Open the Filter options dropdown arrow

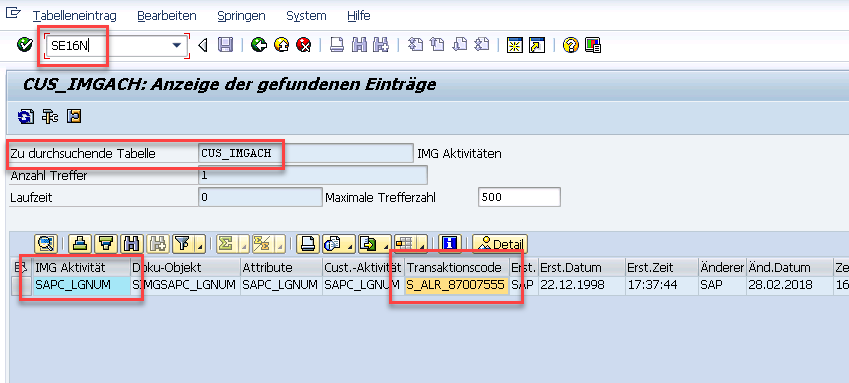[x=200, y=246]
